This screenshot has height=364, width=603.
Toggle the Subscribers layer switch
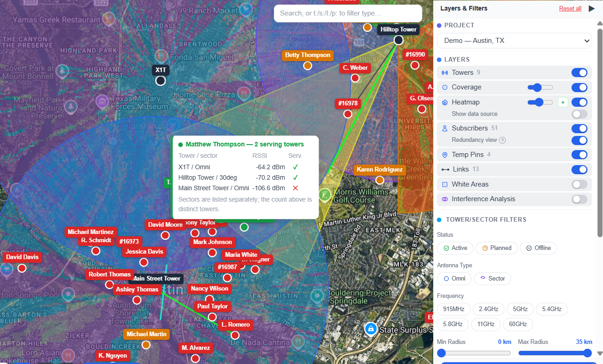point(579,129)
